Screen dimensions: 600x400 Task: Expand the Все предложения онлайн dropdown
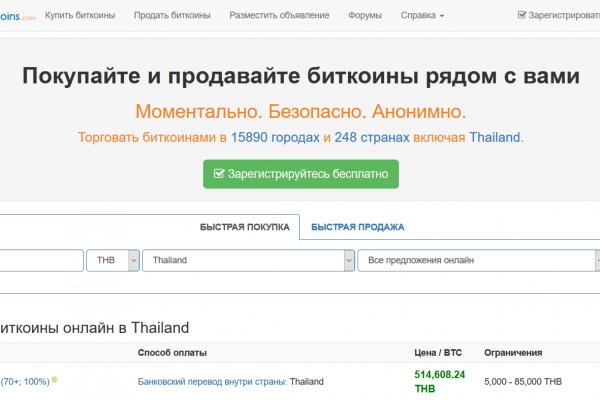coord(477,260)
